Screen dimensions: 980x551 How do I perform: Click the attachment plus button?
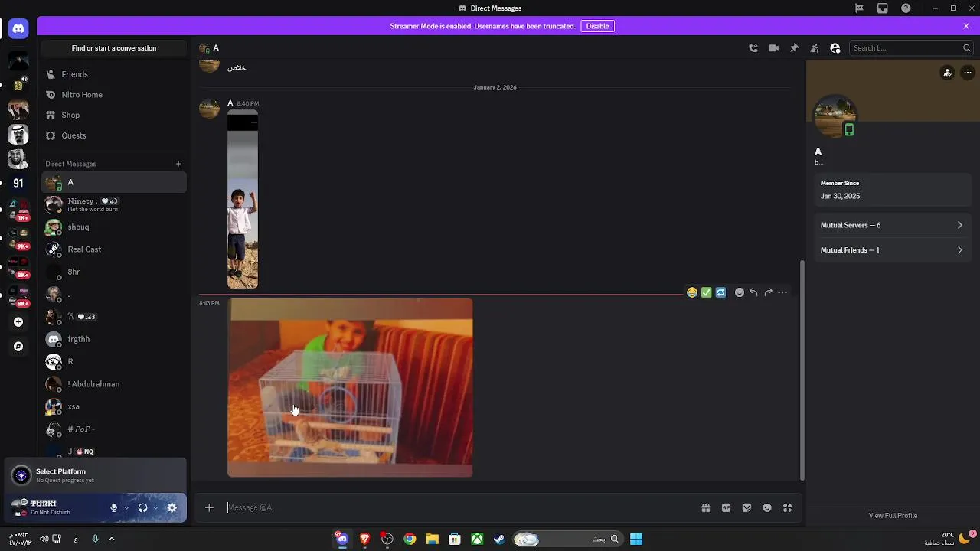click(209, 507)
